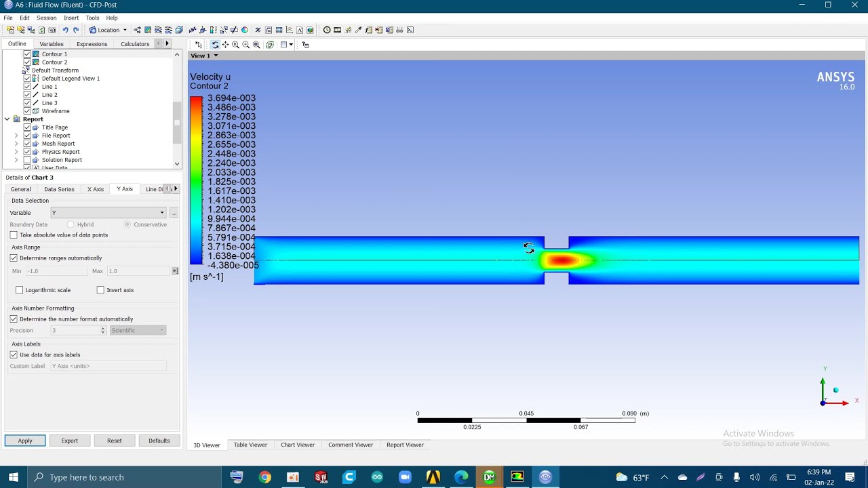This screenshot has width=868, height=488.
Task: Open the Animation filmstrip icon
Action: (337, 30)
